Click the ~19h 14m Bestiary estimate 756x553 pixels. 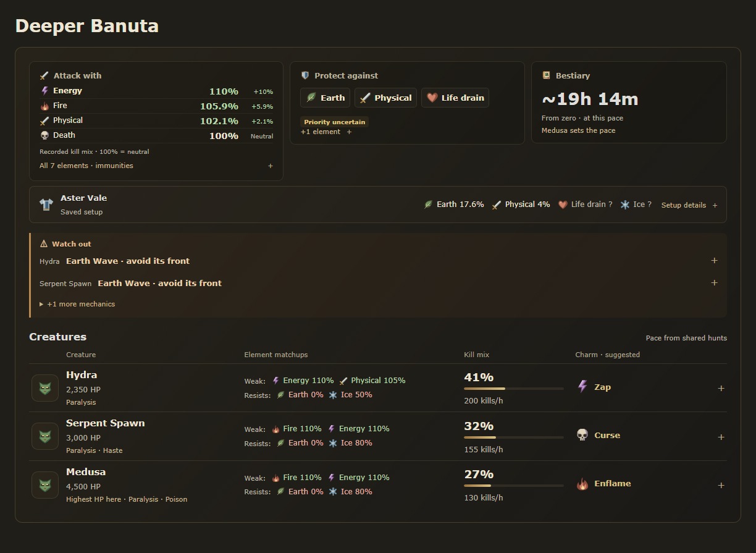(x=590, y=99)
